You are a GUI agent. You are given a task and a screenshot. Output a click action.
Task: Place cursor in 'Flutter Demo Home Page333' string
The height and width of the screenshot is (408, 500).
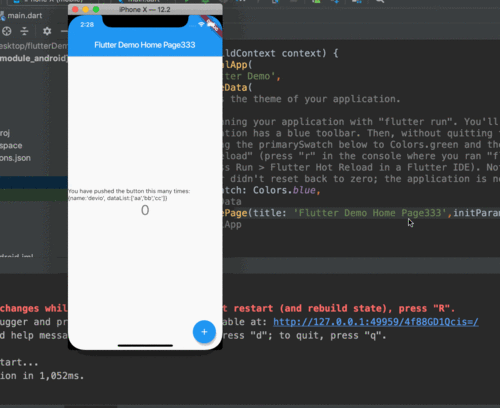coord(370,213)
